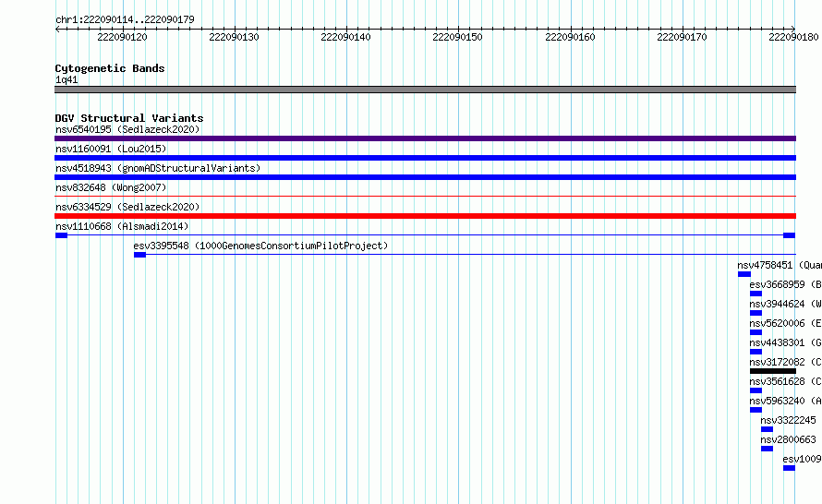Select the purple nsv6540195 variant bar
Screen dimensions: 822x504
click(425, 138)
